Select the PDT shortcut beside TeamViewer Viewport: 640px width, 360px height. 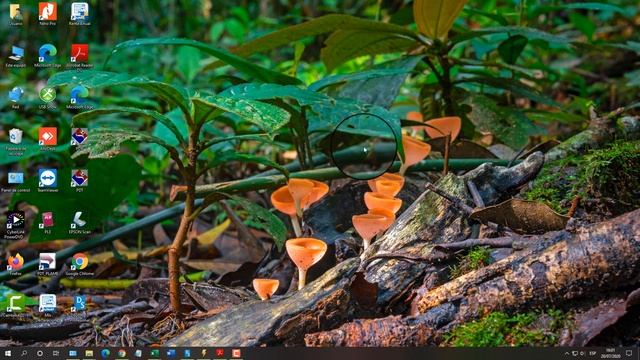(x=80, y=181)
